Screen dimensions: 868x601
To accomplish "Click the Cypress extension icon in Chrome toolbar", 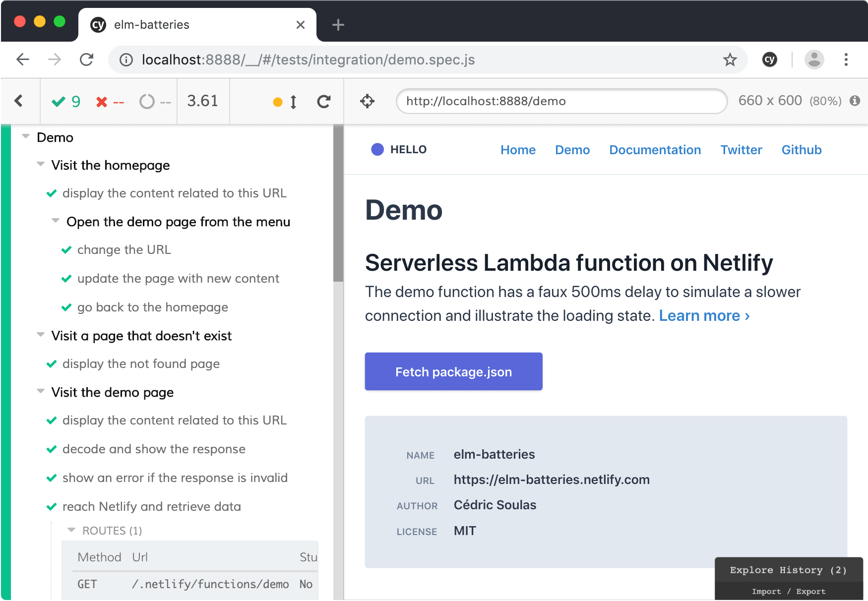I will 769,60.
